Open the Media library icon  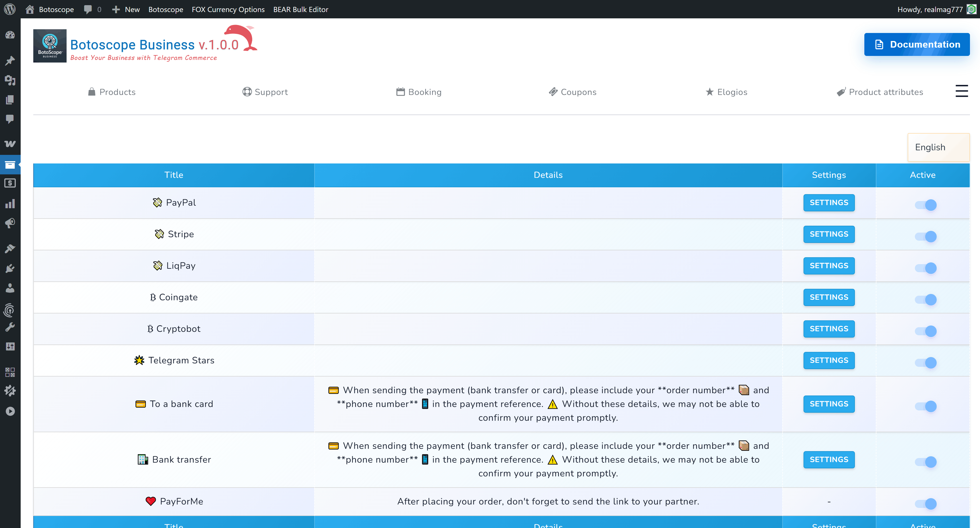click(x=10, y=81)
